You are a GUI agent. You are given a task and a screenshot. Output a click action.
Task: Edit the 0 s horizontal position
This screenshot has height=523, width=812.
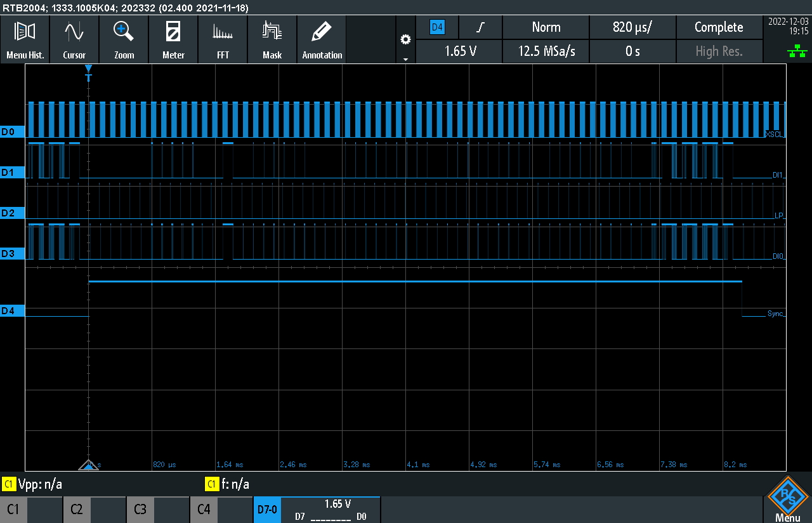(632, 51)
